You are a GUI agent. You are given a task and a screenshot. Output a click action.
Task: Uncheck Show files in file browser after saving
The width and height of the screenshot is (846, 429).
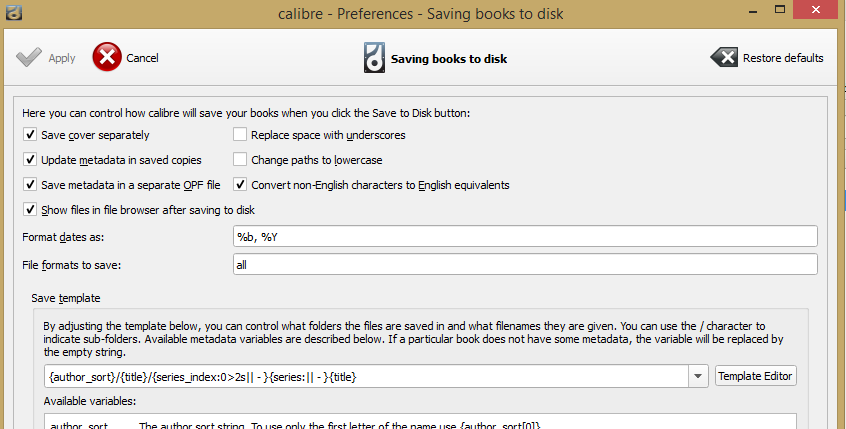pos(30,209)
